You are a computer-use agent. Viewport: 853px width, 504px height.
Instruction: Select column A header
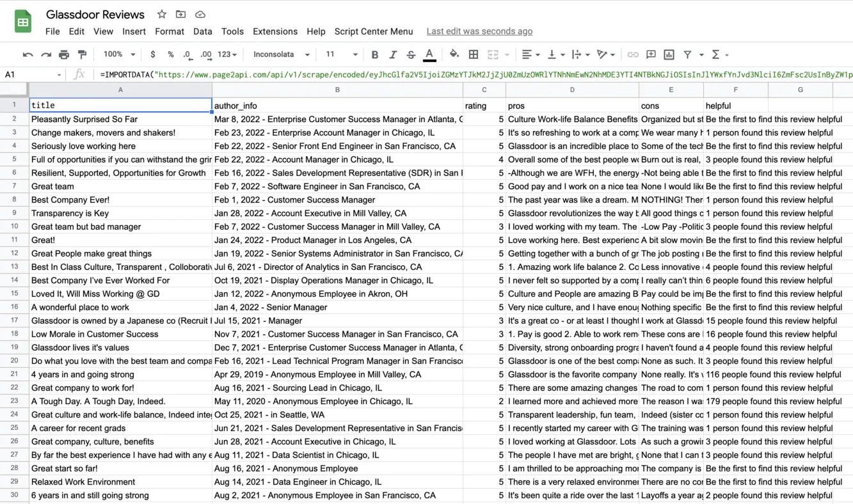(120, 90)
